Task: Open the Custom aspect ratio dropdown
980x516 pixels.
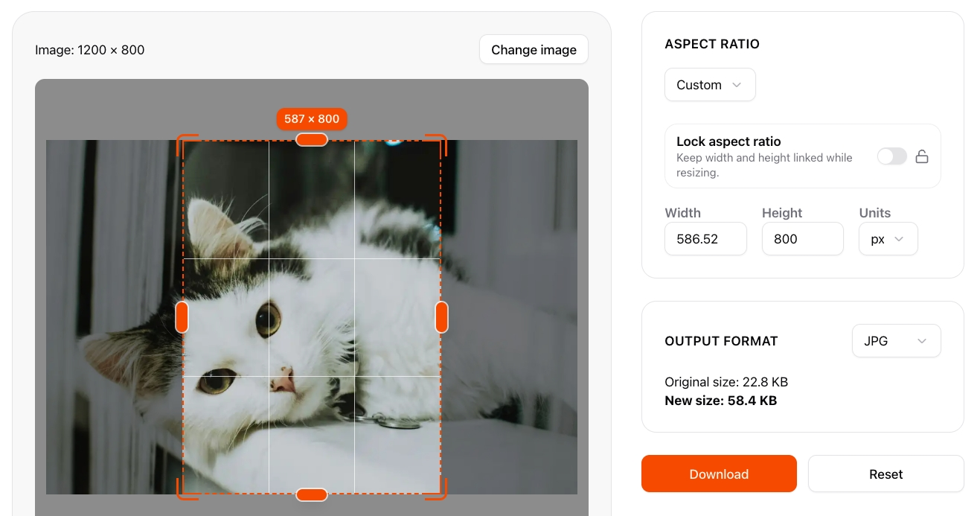Action: (x=710, y=85)
